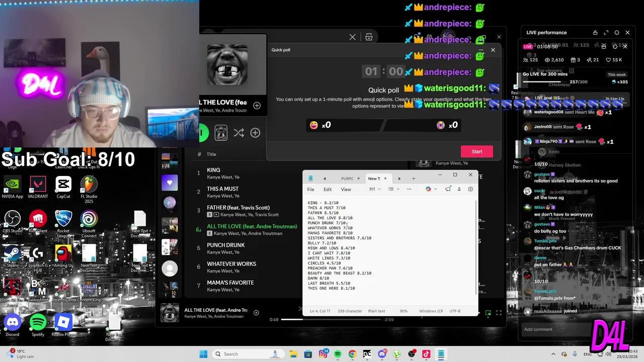Click the Notepad feedback megaphone icon
Image resolution: width=644 pixels, height=362 pixels.
click(x=448, y=189)
